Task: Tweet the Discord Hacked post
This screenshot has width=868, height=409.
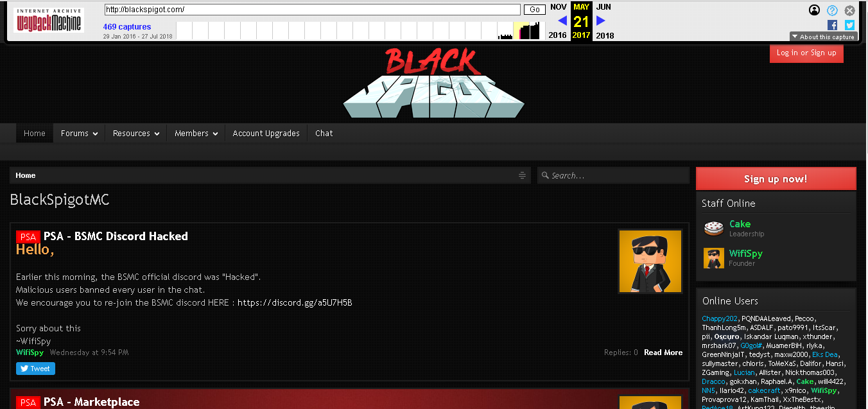Action: [x=35, y=369]
